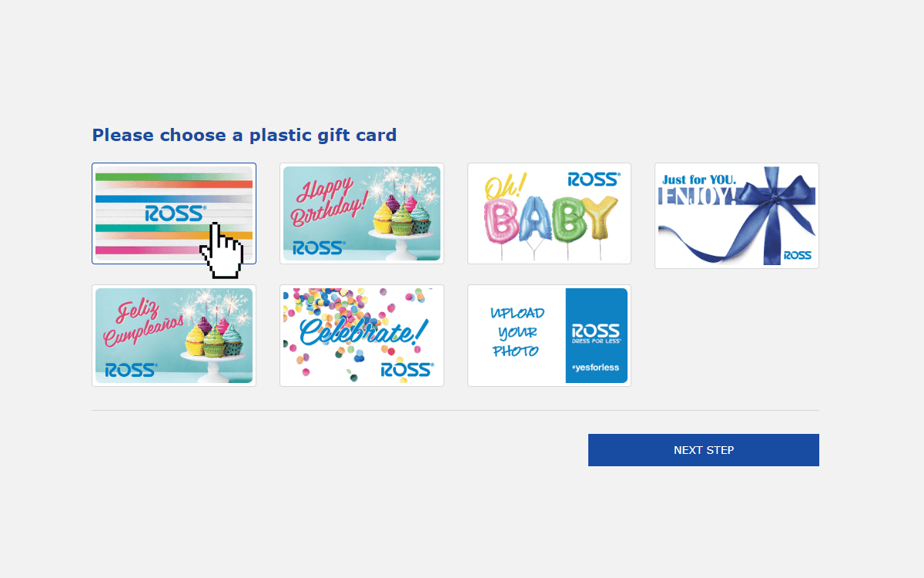The height and width of the screenshot is (578, 924).
Task: Pick the Oh! Baby balloon card
Action: point(549,213)
